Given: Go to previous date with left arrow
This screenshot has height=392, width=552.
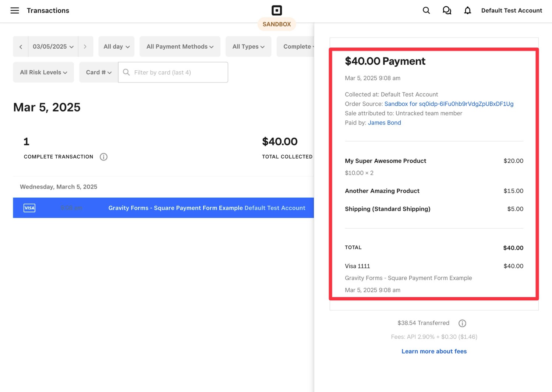Looking at the screenshot, I should [21, 47].
